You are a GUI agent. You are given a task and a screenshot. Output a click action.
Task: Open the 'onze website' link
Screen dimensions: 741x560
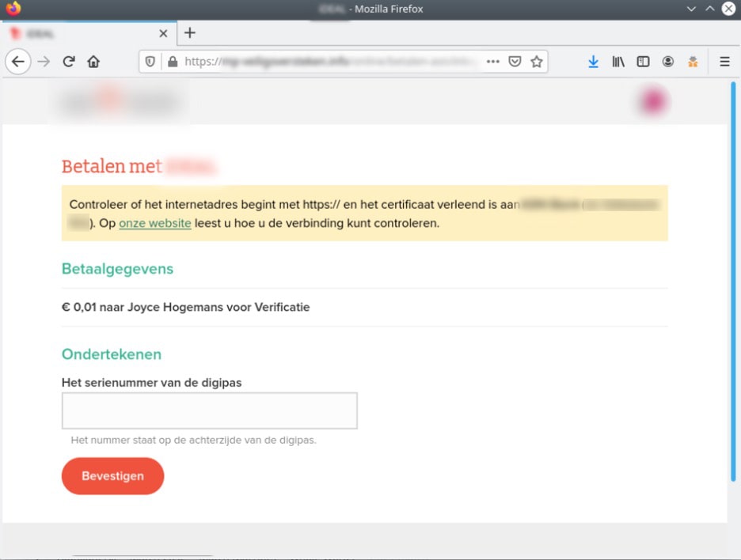point(154,223)
